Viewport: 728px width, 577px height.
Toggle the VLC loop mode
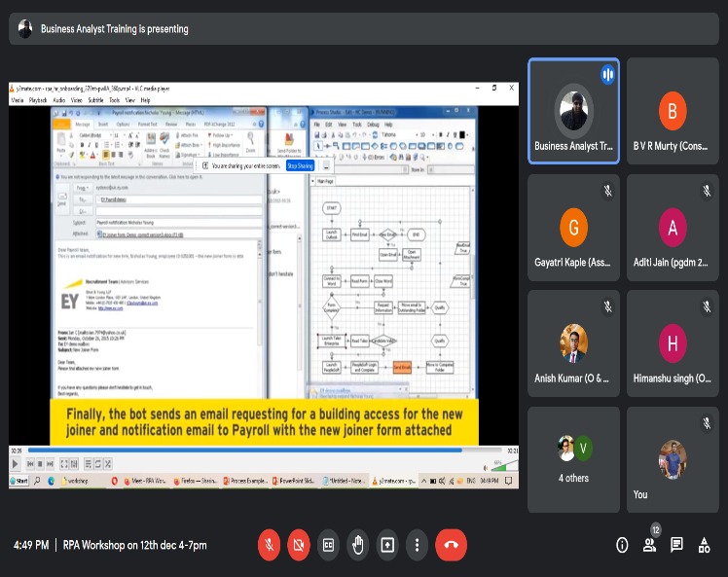tap(98, 464)
